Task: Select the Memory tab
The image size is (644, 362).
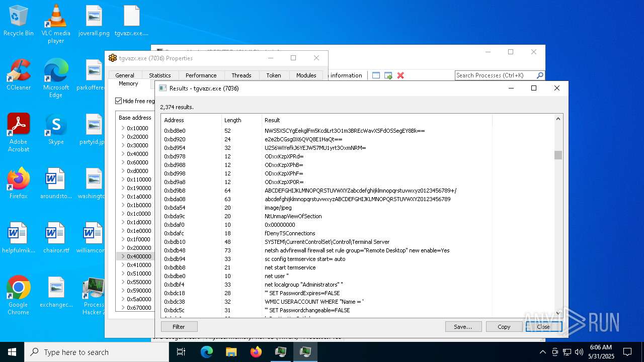Action: click(128, 84)
